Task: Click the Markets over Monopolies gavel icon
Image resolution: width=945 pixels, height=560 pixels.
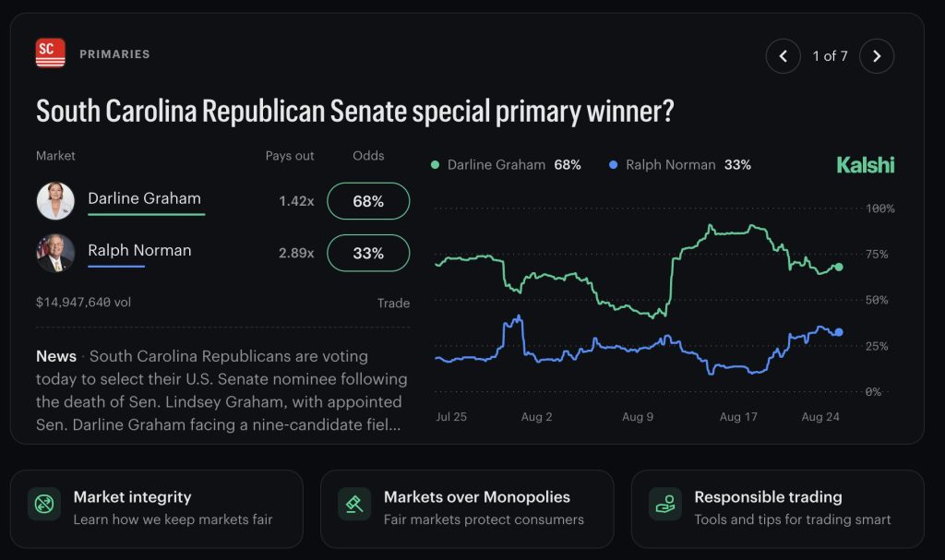Action: 354,504
